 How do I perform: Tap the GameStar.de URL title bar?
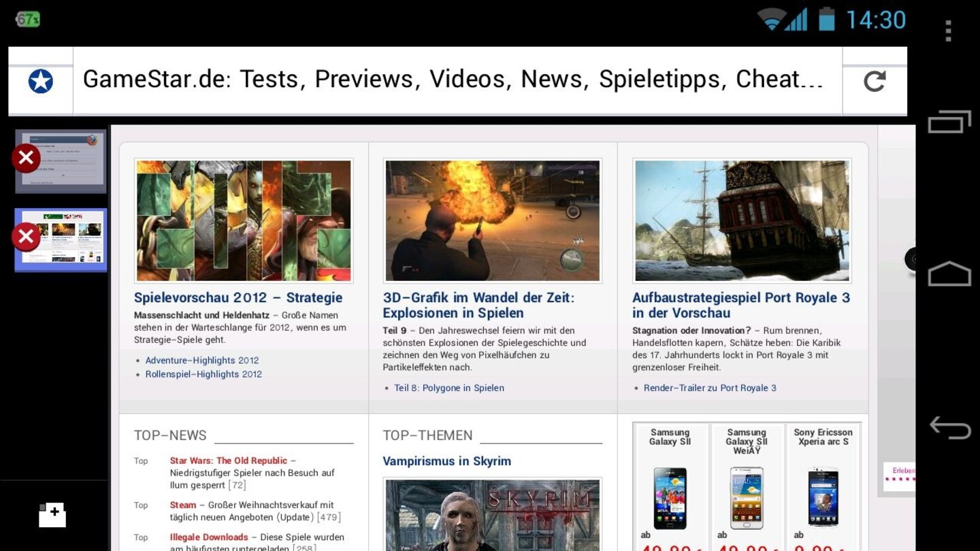[457, 81]
